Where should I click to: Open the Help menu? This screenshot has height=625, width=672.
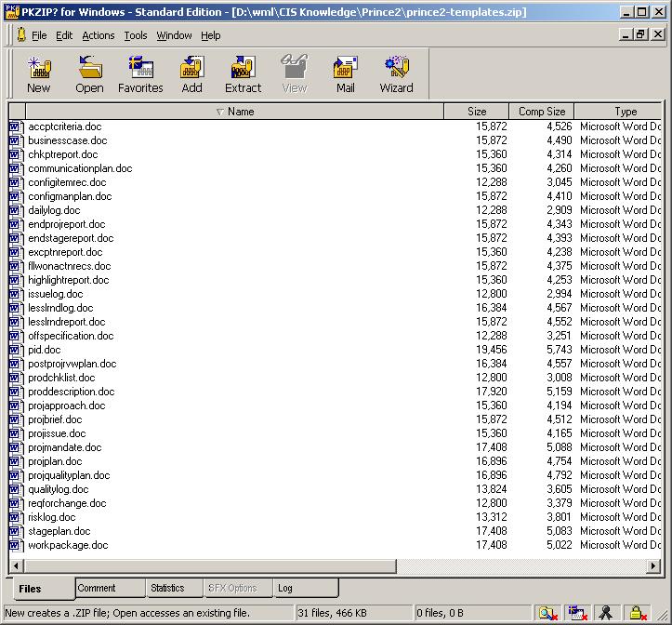click(x=211, y=35)
